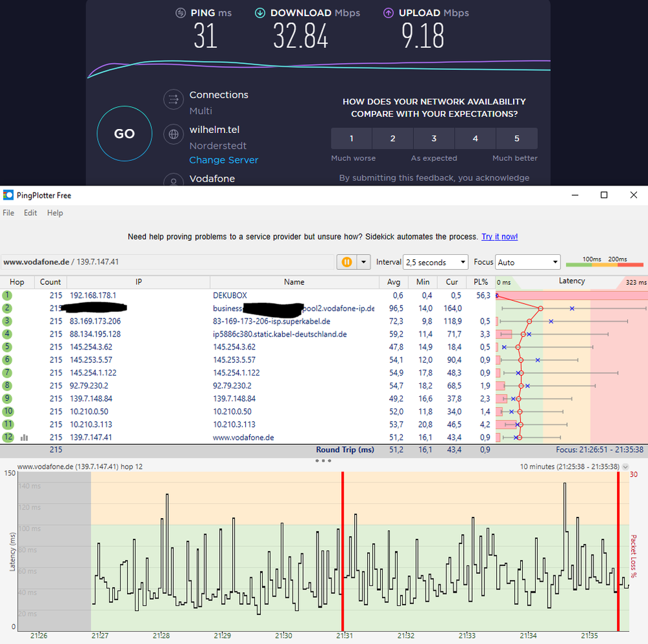
Task: Click the Vodafone provider label in Speedtest
Action: coord(212,178)
